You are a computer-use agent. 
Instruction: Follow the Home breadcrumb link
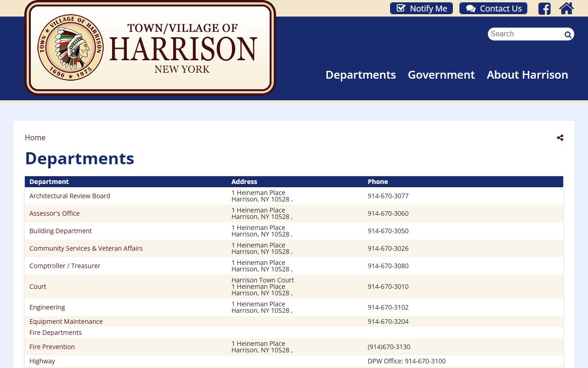35,138
